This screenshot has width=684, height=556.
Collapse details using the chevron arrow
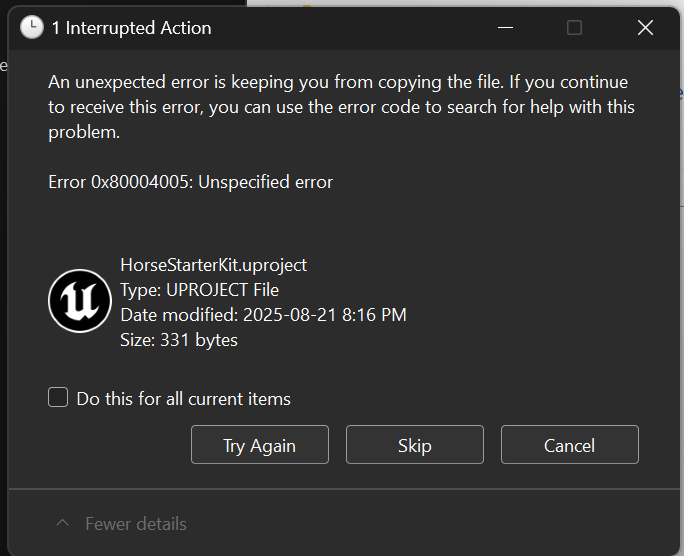click(62, 524)
